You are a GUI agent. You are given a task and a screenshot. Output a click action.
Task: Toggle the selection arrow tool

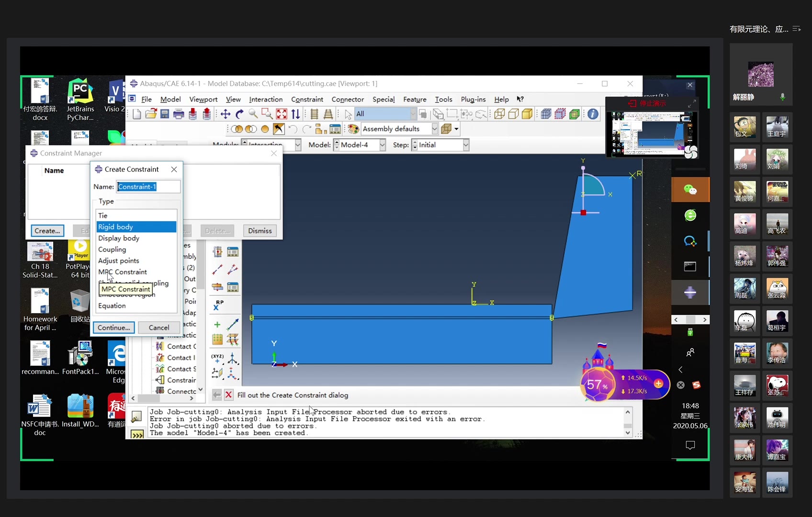click(348, 114)
